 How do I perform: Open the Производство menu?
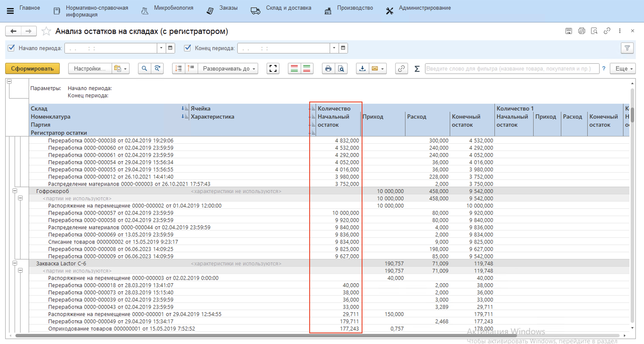coord(355,8)
